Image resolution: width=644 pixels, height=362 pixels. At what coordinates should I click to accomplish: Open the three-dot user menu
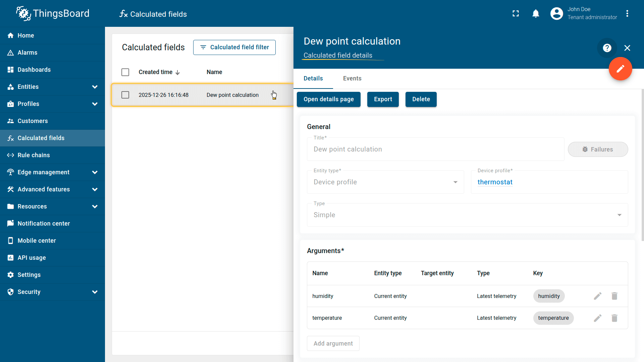point(627,13)
